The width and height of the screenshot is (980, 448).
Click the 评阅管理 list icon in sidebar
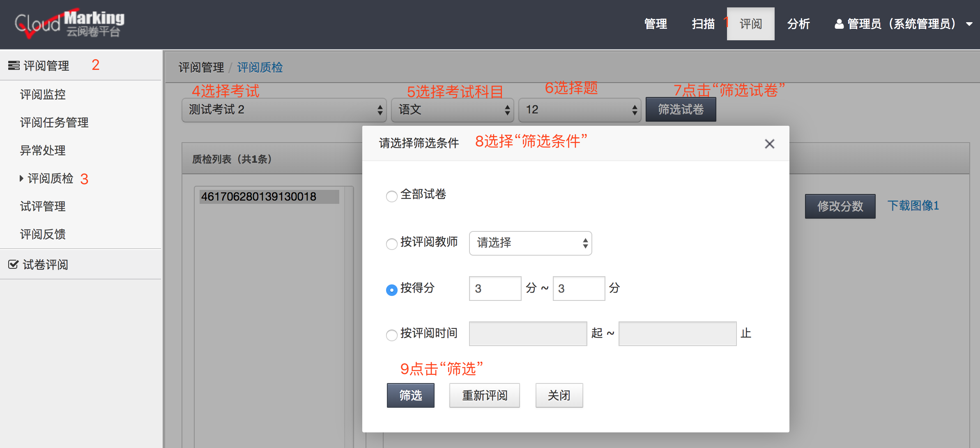(x=13, y=65)
